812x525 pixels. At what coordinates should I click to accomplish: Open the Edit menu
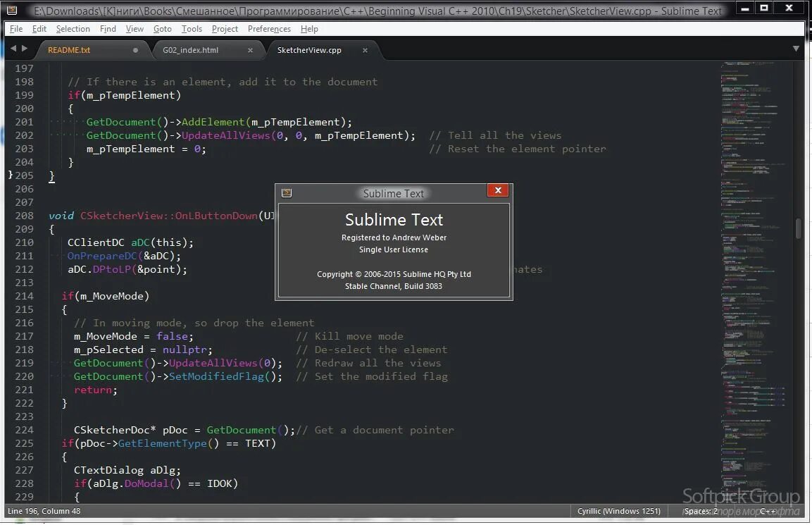coord(39,29)
